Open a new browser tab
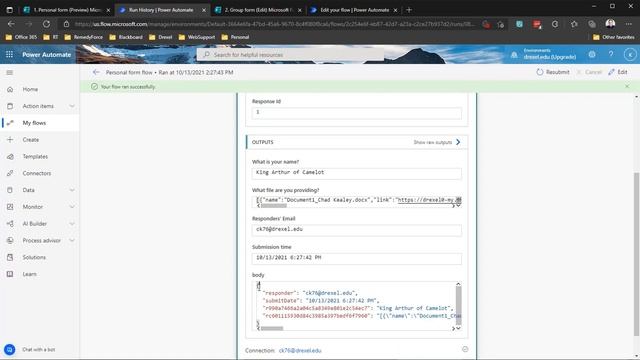The width and height of the screenshot is (640, 360). (x=409, y=10)
